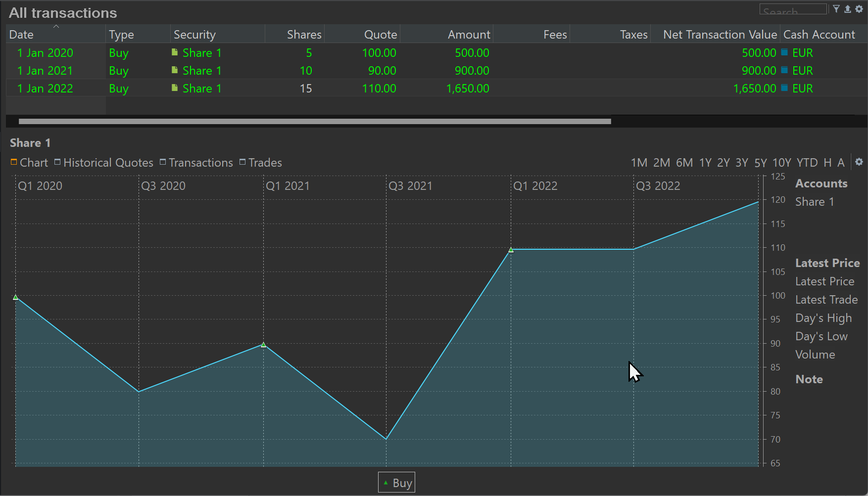Click the quote value 110.00
The height and width of the screenshot is (496, 868).
pos(379,88)
